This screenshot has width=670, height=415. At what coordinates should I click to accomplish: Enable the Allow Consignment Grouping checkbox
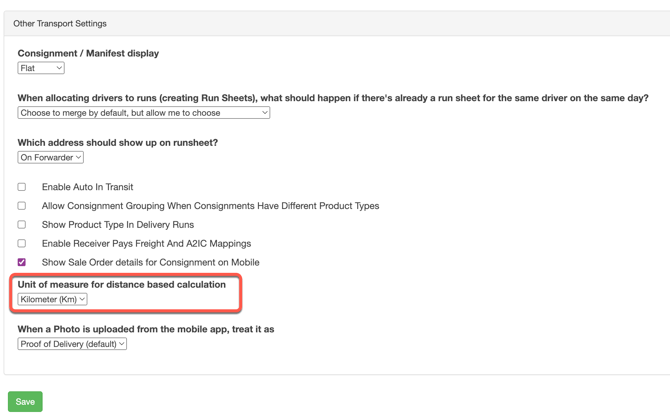pos(22,206)
